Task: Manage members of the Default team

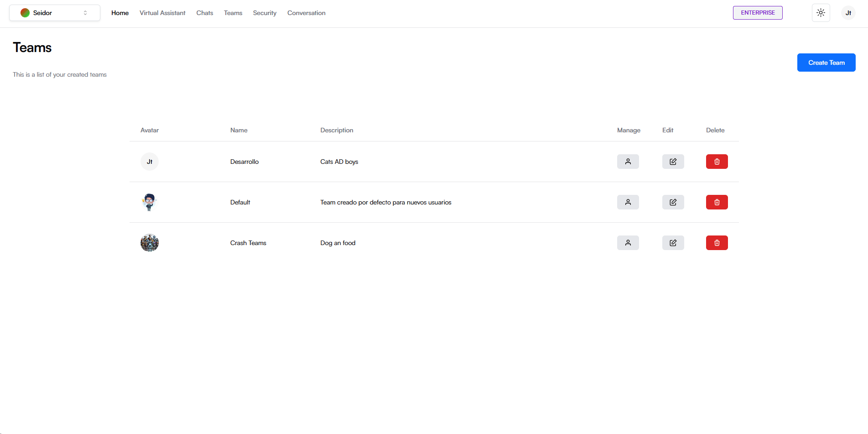Action: [x=628, y=202]
